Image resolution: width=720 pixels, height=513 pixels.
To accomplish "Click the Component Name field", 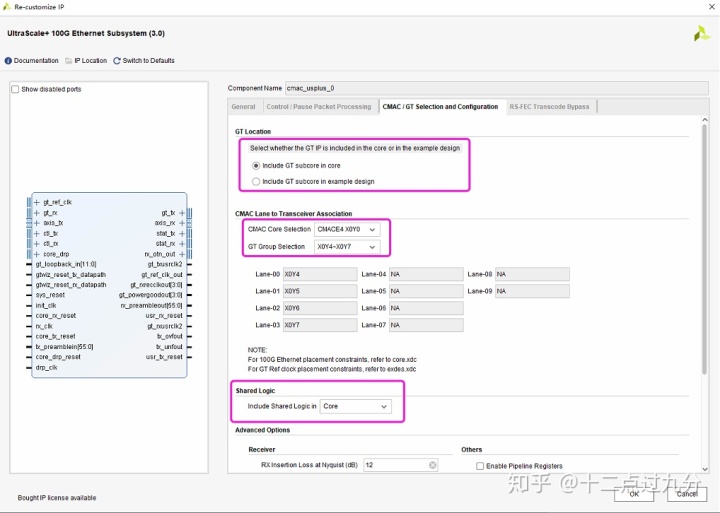I will (497, 88).
